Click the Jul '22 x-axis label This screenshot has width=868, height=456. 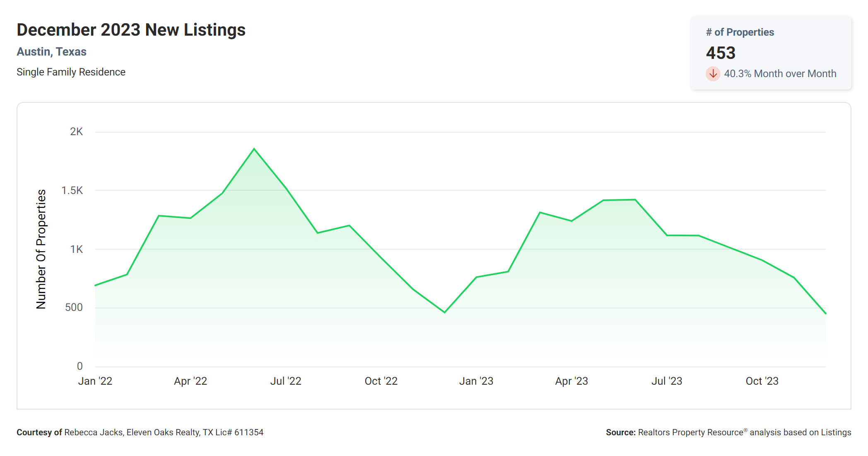pos(286,381)
